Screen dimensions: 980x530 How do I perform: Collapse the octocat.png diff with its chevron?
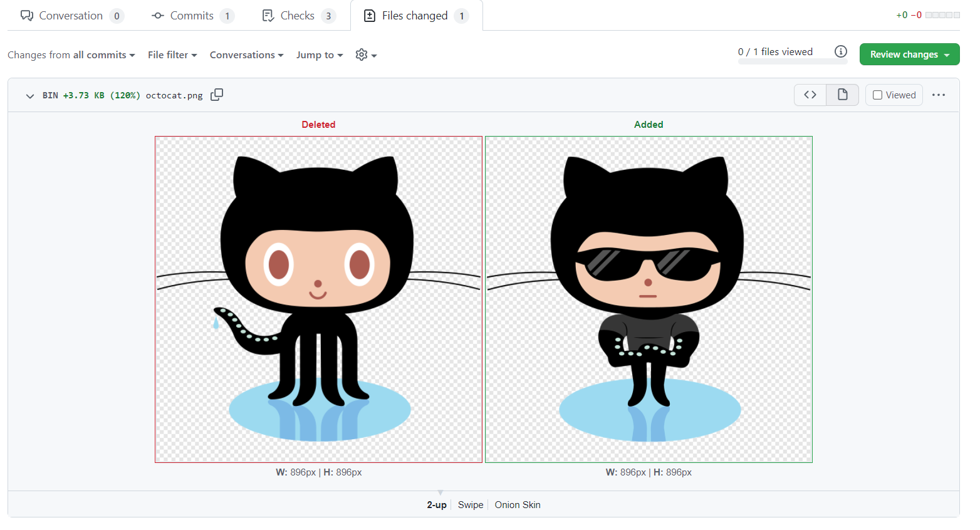pos(29,96)
